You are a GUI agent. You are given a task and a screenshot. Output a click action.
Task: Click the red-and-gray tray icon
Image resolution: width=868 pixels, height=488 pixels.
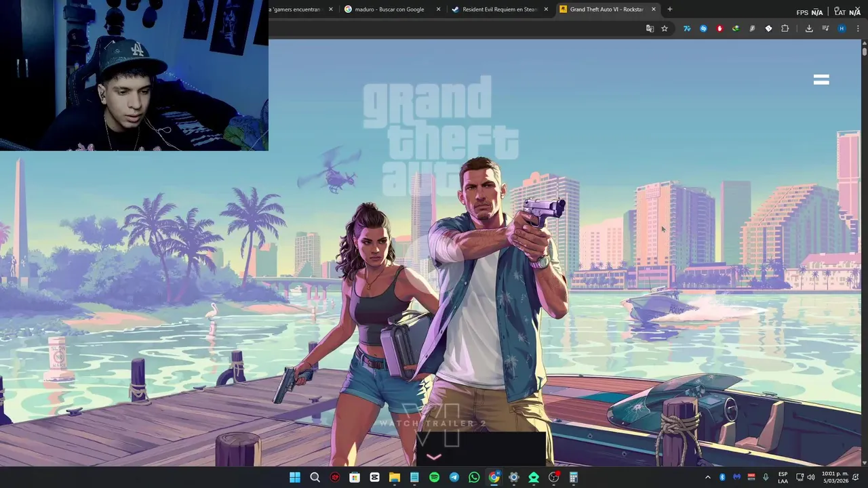pos(751,477)
